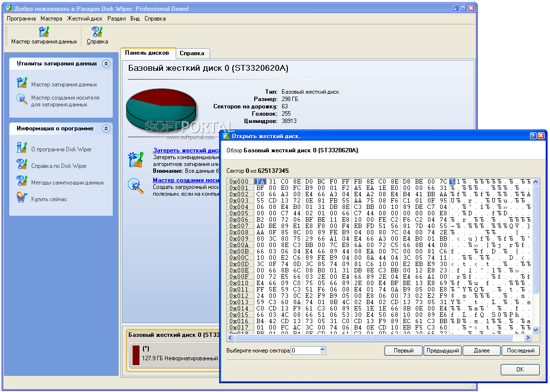The image size is (550, 392).
Task: Click the О программе Disk Wiper icon
Action: tap(22, 147)
